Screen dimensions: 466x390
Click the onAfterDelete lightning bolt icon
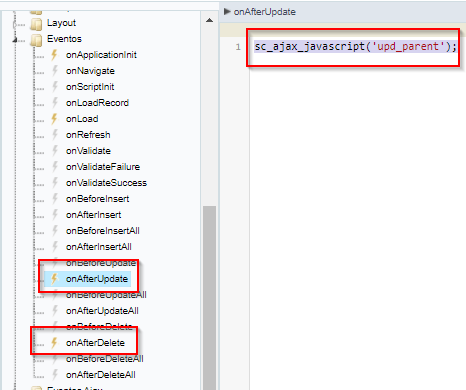[54, 343]
